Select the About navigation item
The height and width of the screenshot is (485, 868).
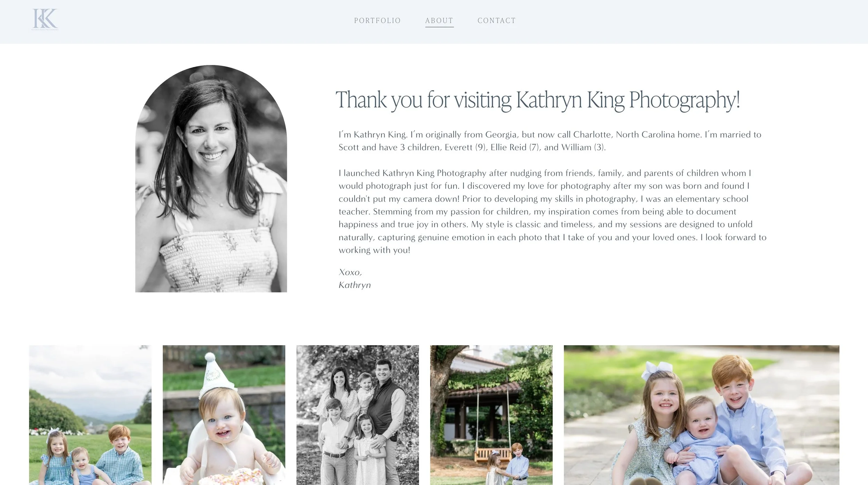pos(439,21)
